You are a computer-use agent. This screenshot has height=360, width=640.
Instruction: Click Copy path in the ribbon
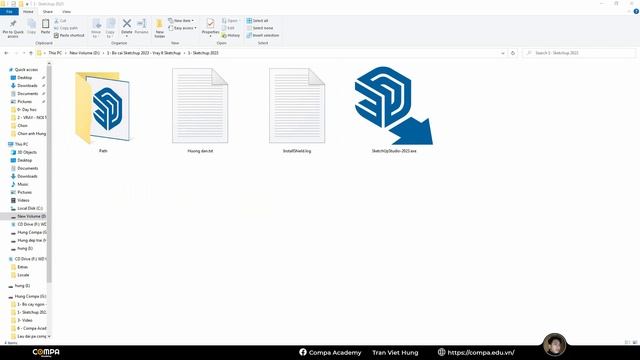[x=66, y=28]
